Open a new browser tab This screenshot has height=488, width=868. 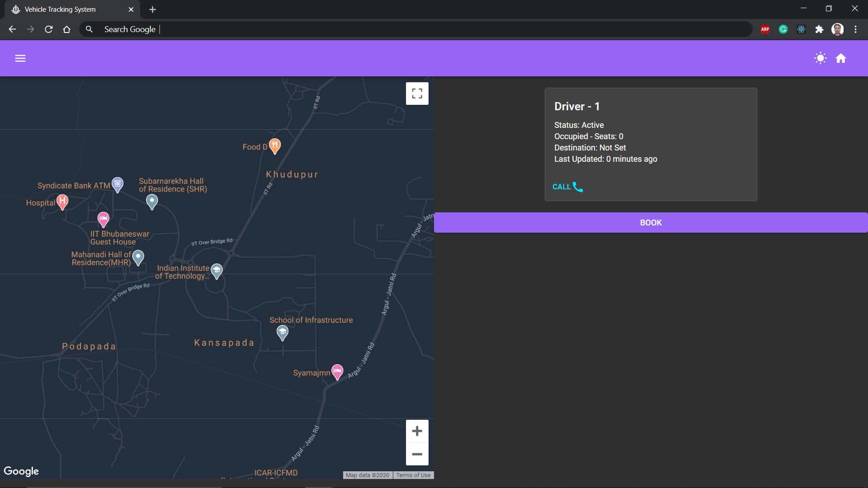click(x=152, y=9)
